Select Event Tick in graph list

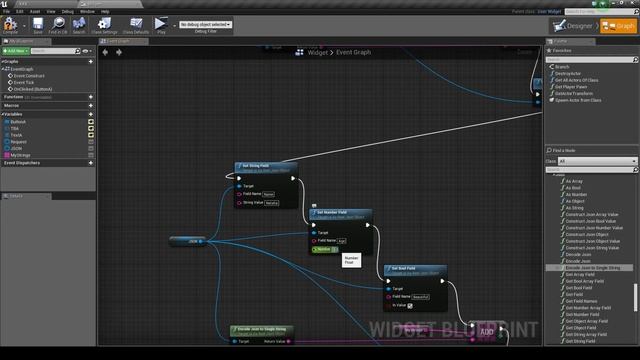24,82
